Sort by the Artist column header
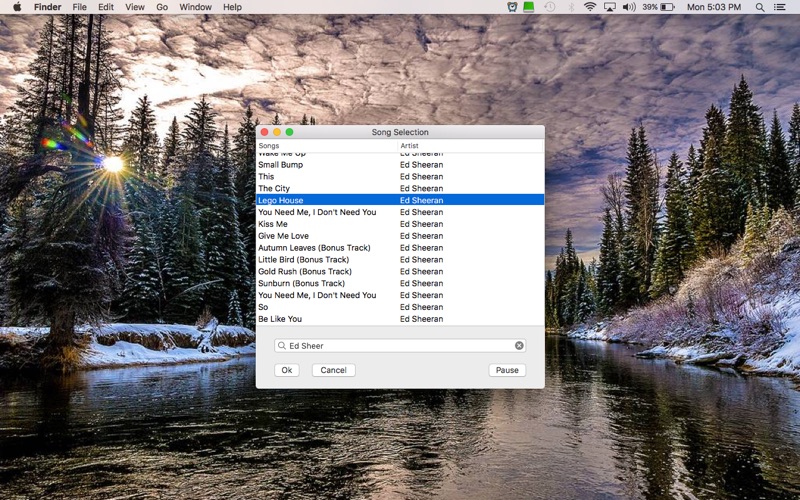This screenshot has width=800, height=500. [x=470, y=146]
